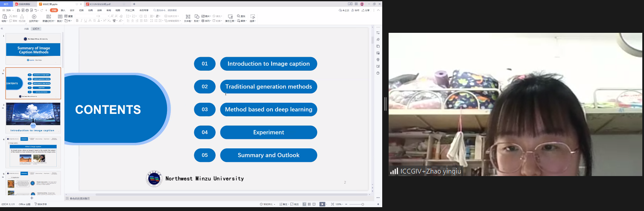
Task: Click the Find magnifier icon in the ribbon
Action: pyautogui.click(x=238, y=16)
